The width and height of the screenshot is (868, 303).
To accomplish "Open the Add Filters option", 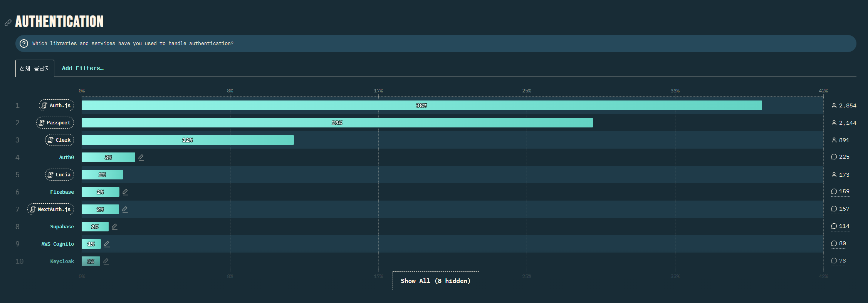I will click(82, 68).
